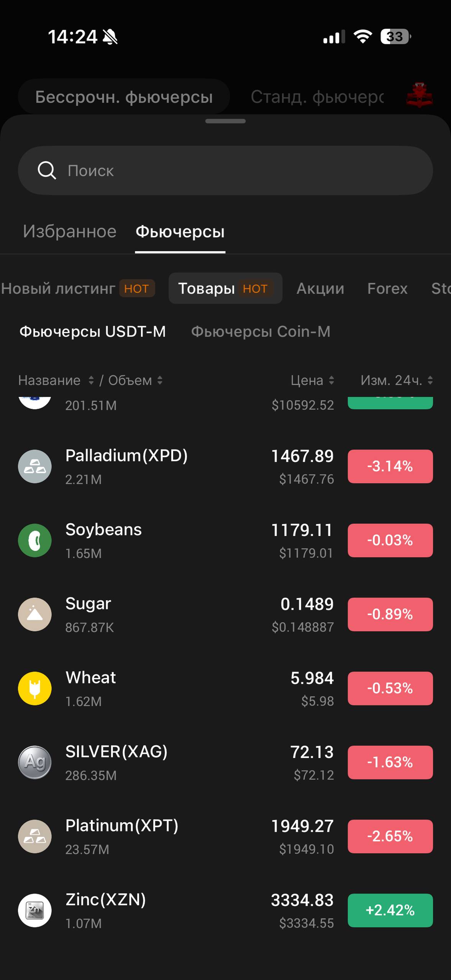Select Бессрочн. фьючерсы pill

(124, 97)
